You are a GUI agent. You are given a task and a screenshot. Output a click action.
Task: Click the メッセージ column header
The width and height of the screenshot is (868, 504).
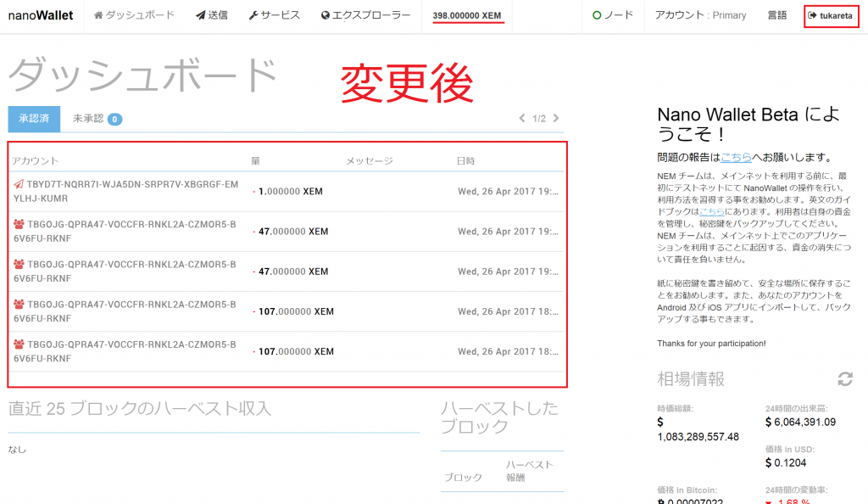(370, 160)
